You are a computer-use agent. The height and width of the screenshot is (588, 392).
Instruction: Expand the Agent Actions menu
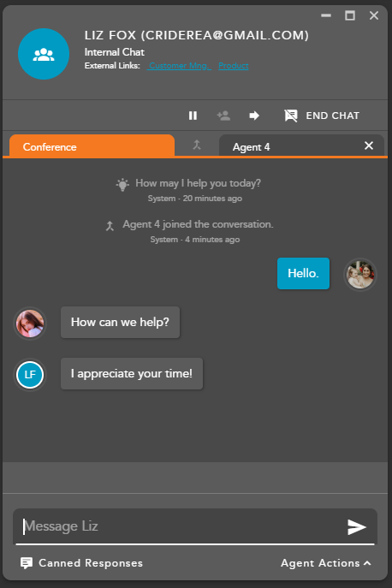tap(326, 563)
